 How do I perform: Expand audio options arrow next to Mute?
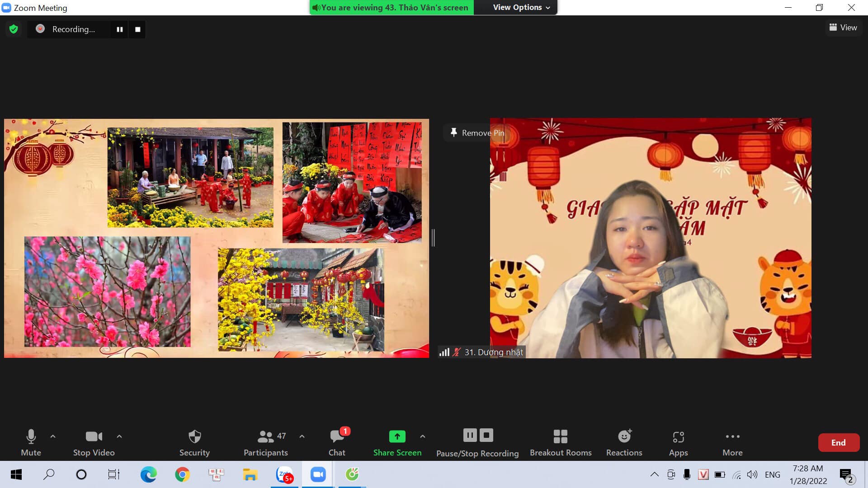coord(53,436)
